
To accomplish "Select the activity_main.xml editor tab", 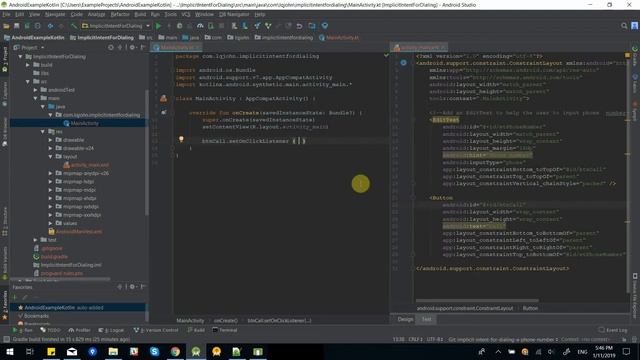I will (x=419, y=47).
